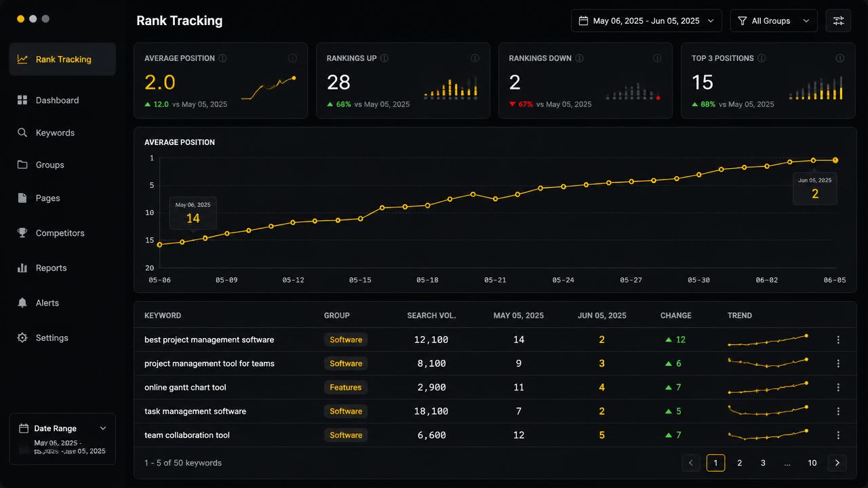868x488 pixels.
Task: Open row menu for online gantt chart tool
Action: (838, 387)
